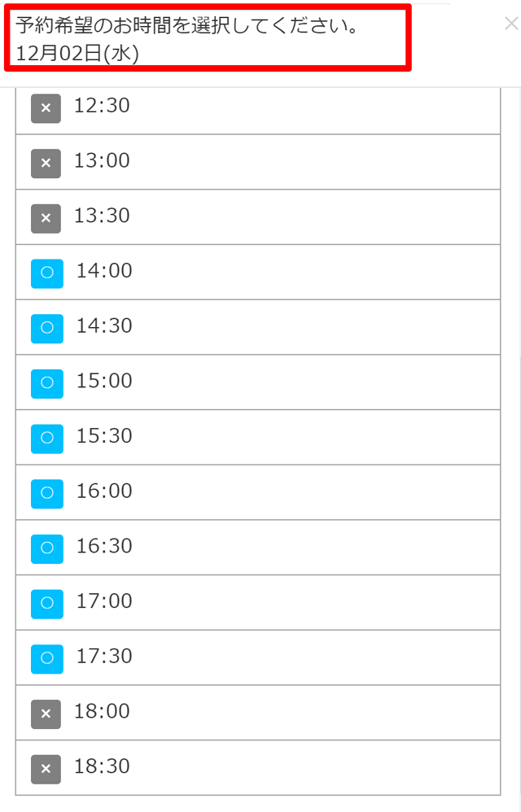Click the blue available icon beside 17:30
The image size is (521, 812).
pyautogui.click(x=46, y=658)
